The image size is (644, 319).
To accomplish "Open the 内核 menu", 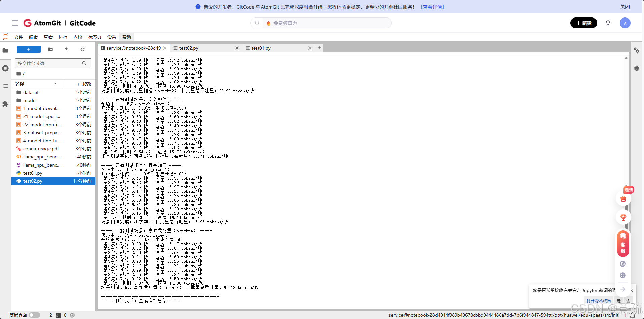I will pyautogui.click(x=78, y=37).
